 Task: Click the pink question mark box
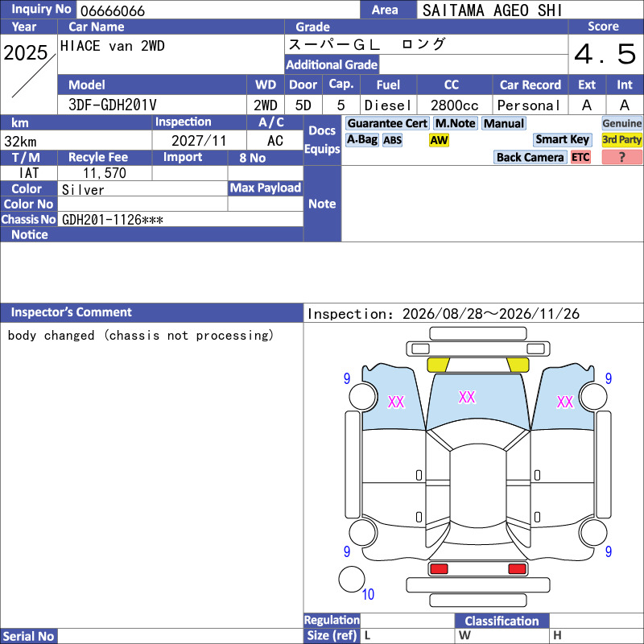coord(621,157)
